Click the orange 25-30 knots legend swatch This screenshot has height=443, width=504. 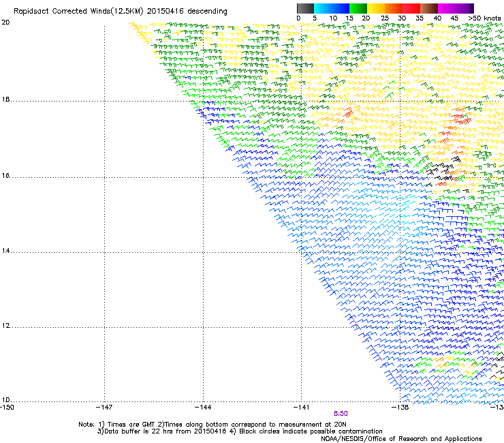point(394,8)
